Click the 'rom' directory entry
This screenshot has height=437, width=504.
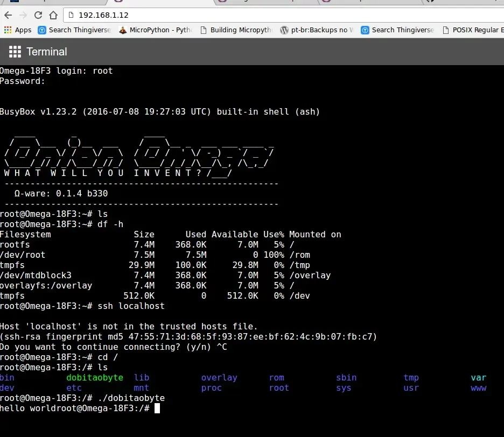pos(277,378)
